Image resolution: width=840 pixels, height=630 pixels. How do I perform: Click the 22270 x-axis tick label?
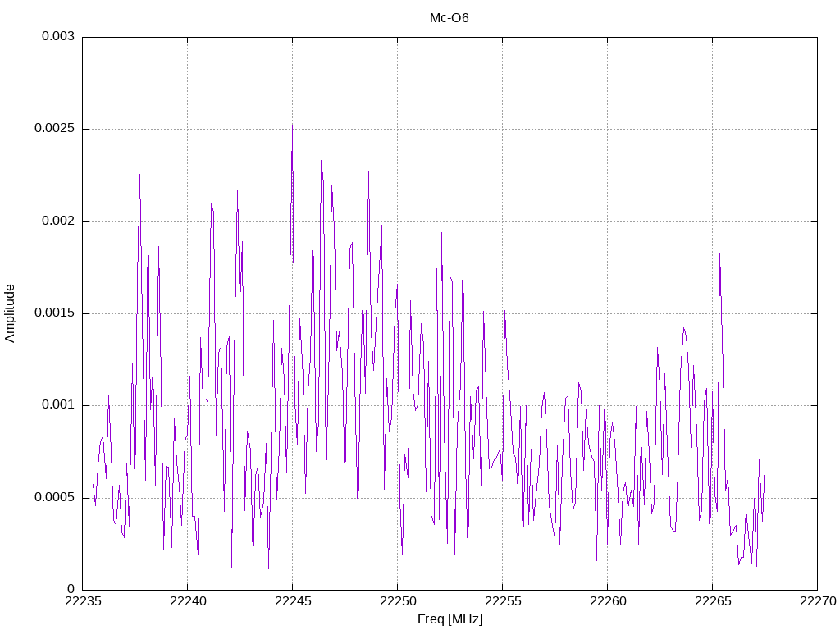818,601
